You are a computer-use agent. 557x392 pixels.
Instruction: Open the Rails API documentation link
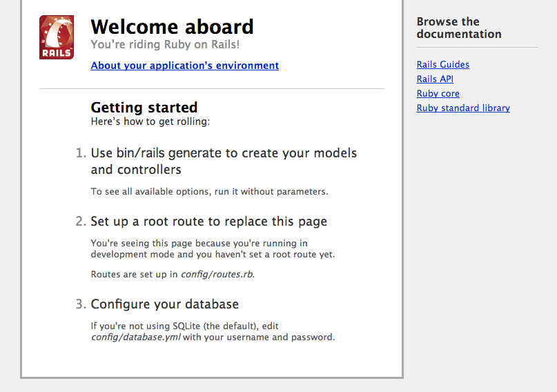[x=435, y=79]
